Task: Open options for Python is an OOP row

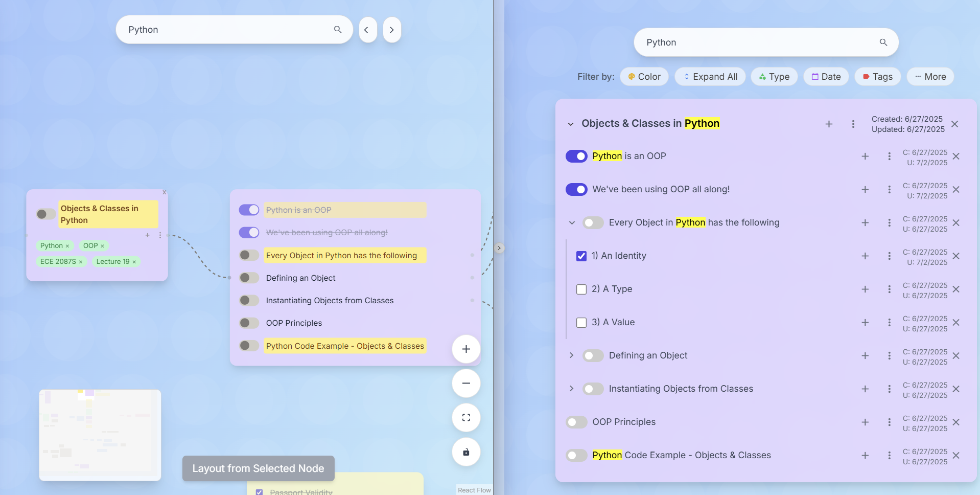Action: coord(889,156)
